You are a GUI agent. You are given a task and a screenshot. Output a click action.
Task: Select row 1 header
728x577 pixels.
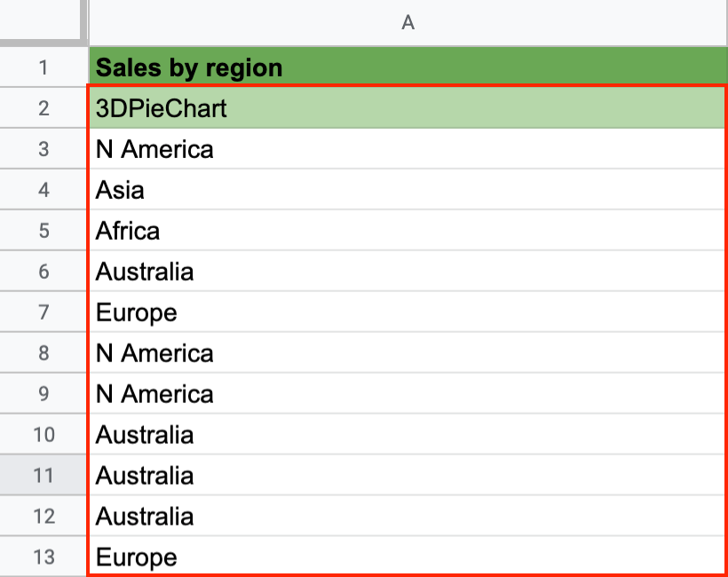pyautogui.click(x=44, y=67)
